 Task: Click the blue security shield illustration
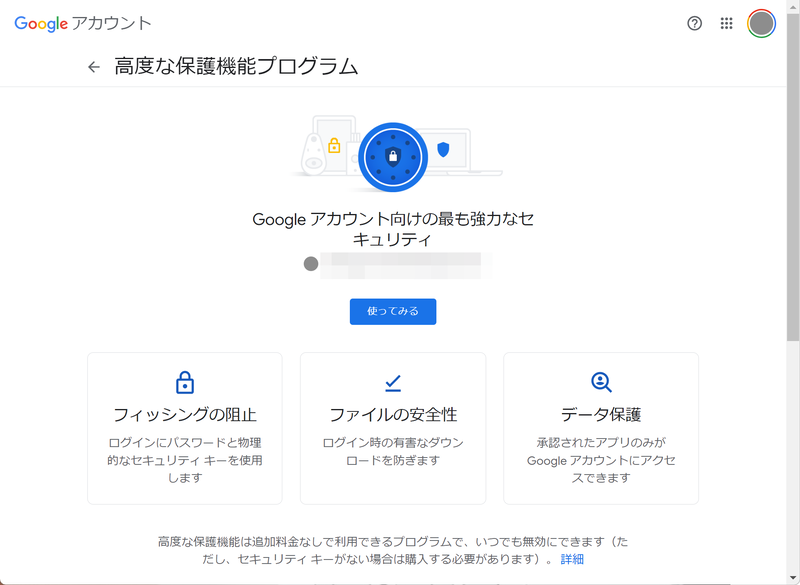click(x=393, y=157)
